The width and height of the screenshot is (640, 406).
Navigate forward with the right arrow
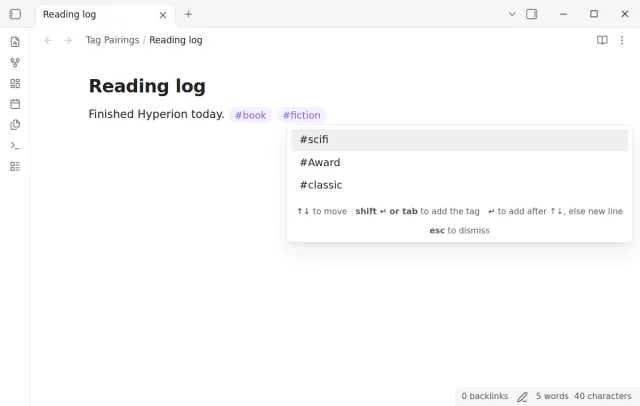pos(68,40)
